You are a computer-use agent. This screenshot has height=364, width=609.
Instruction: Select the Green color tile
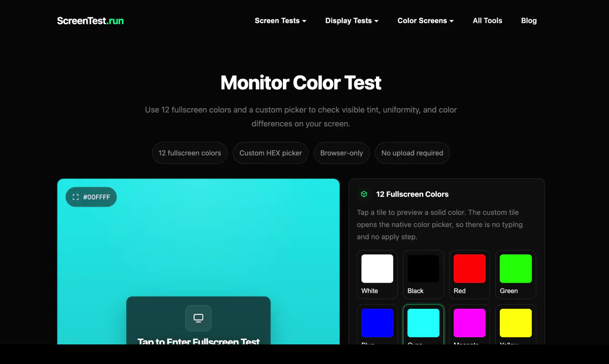[x=515, y=274]
